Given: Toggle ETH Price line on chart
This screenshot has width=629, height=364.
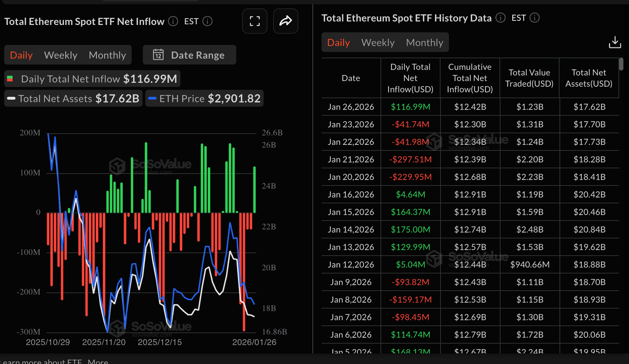Looking at the screenshot, I should (x=204, y=99).
